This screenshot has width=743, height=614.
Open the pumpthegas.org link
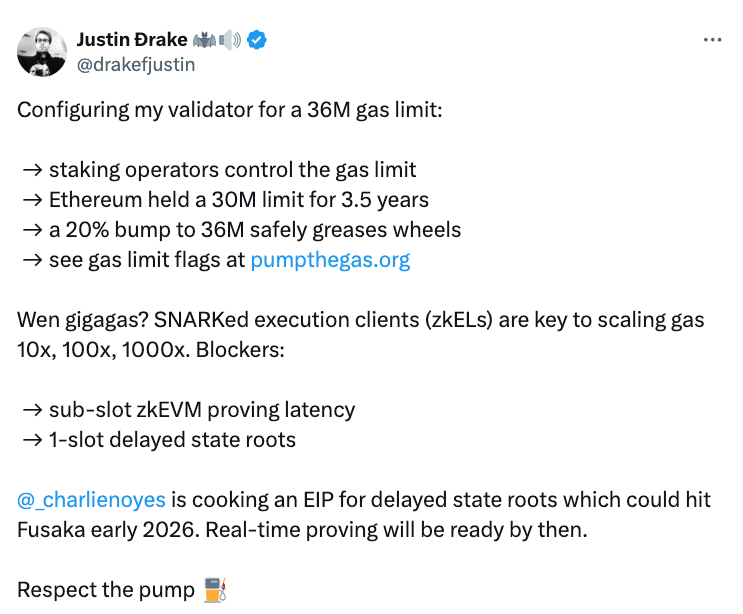tap(330, 260)
